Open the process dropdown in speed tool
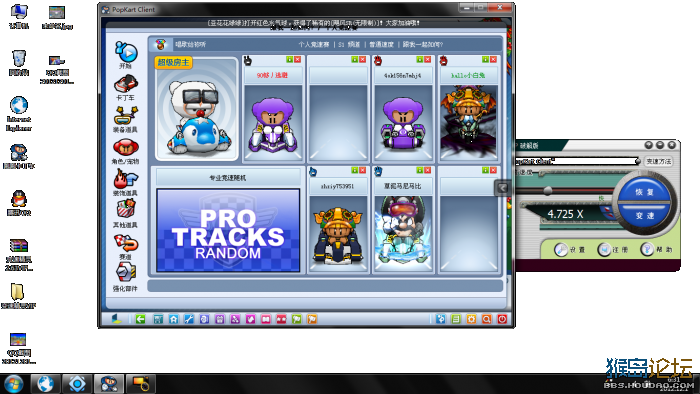This screenshot has width=700, height=394. coord(638,161)
